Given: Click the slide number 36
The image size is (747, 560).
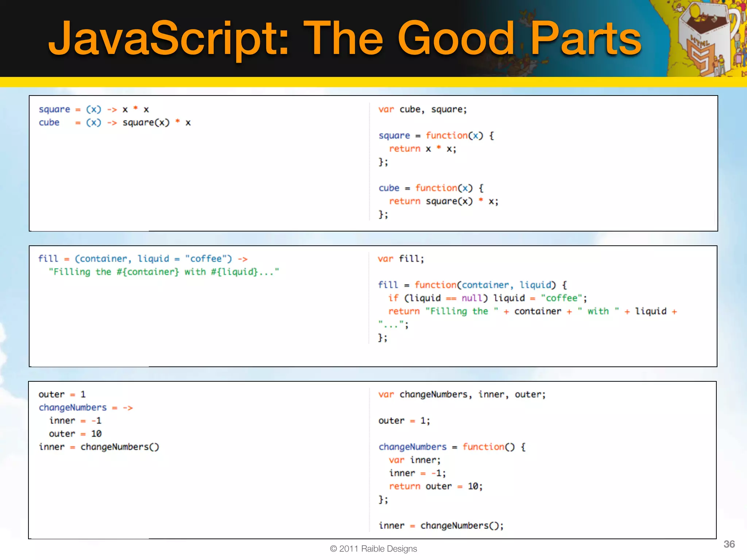Looking at the screenshot, I should tap(729, 544).
